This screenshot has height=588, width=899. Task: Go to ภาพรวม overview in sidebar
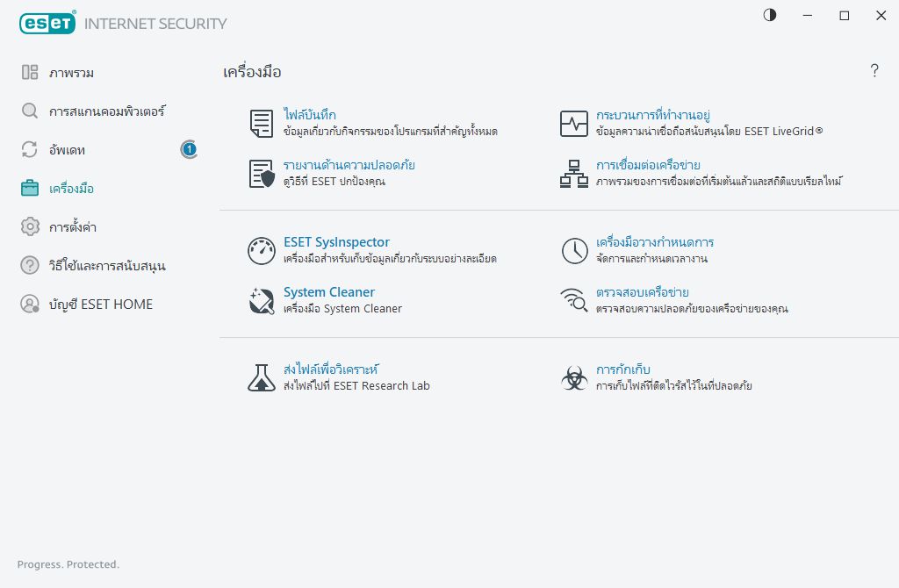(x=72, y=73)
